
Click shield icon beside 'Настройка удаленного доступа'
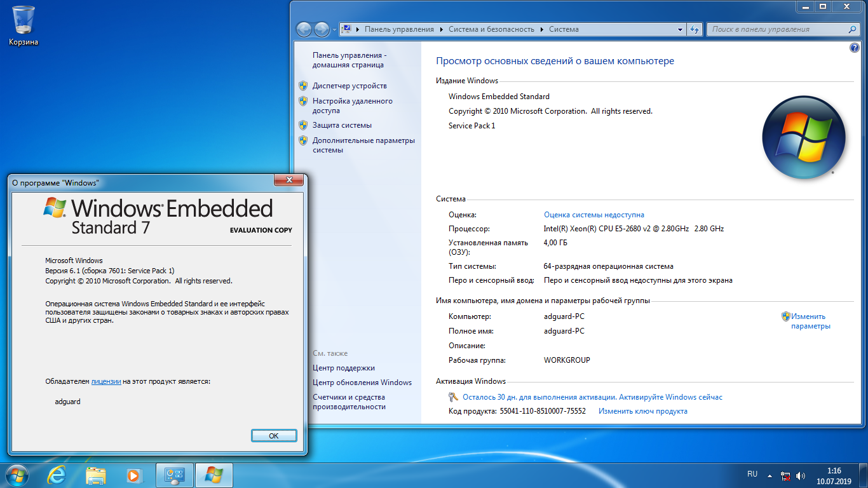click(x=303, y=101)
